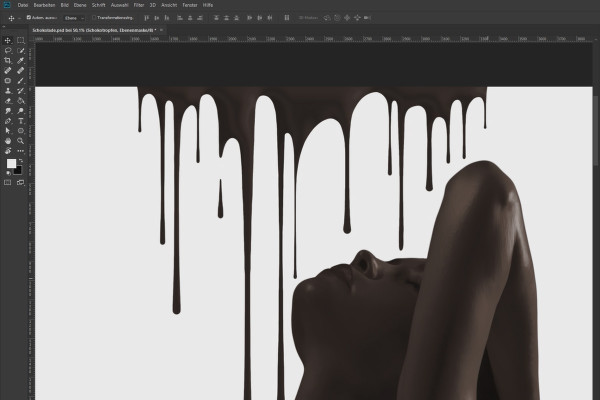Click the foreground color swatch
Viewport: 600px width, 400px height.
[11, 163]
